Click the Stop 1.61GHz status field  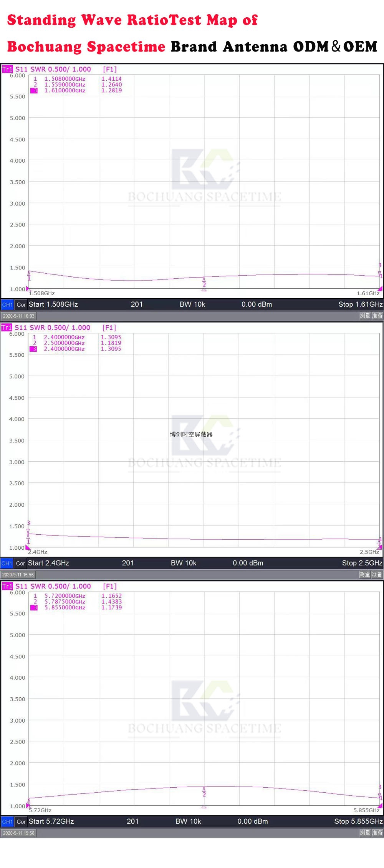point(360,304)
